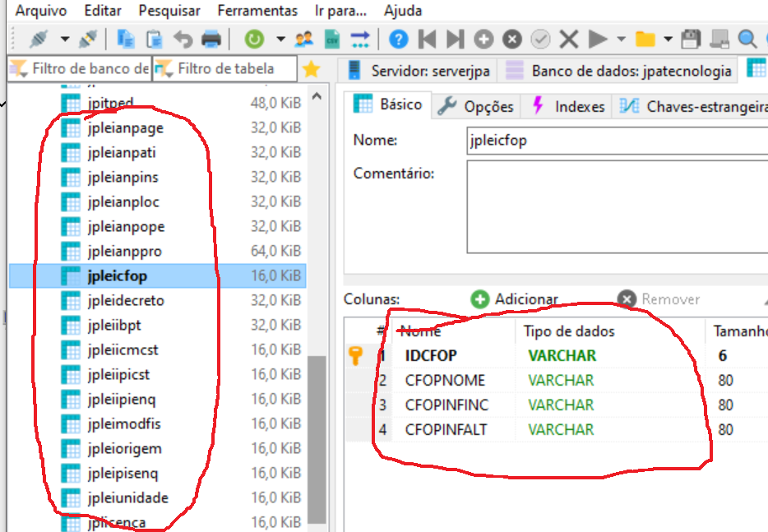Open the run query dropdown arrow

coord(621,39)
